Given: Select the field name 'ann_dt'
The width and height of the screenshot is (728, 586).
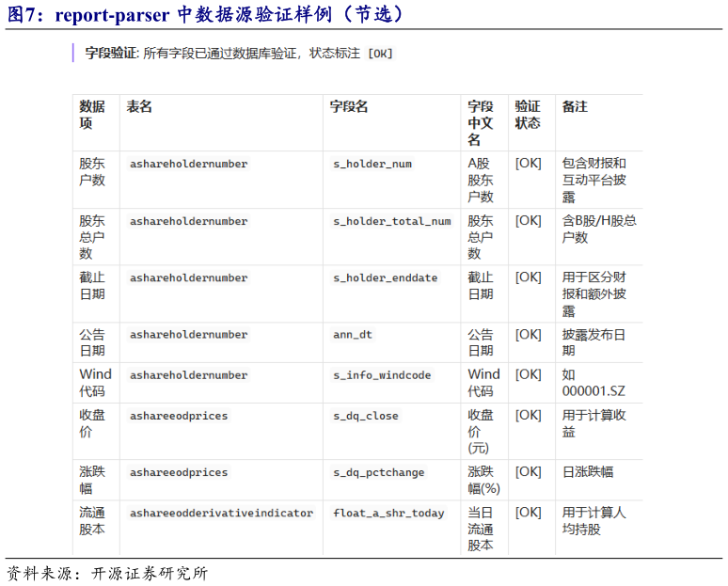Looking at the screenshot, I should [353, 335].
